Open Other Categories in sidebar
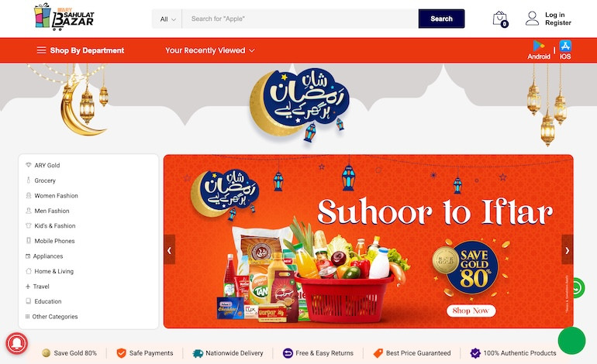The width and height of the screenshot is (597, 364). coord(55,317)
